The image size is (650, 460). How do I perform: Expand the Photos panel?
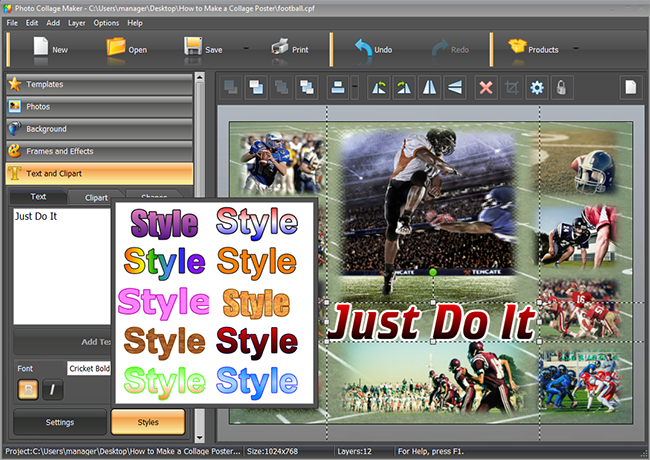99,107
